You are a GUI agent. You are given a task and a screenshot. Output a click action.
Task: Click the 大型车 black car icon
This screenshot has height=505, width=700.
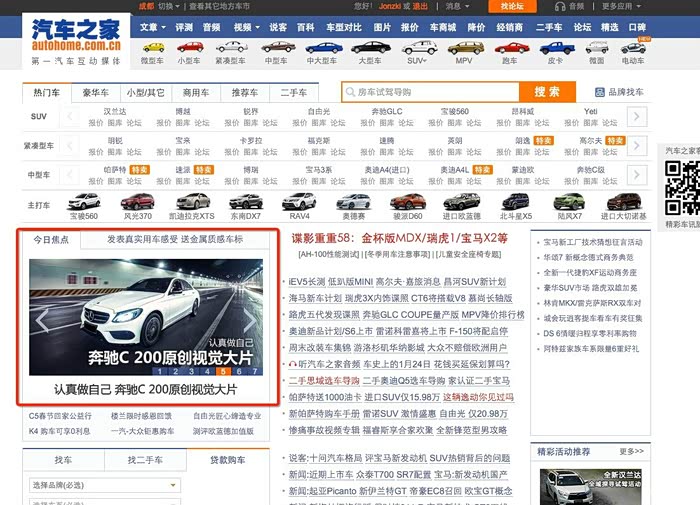pyautogui.click(x=371, y=47)
